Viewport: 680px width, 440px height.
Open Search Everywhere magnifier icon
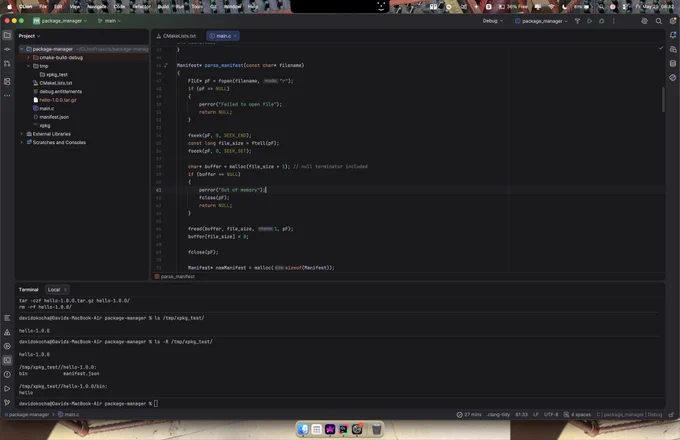point(659,21)
